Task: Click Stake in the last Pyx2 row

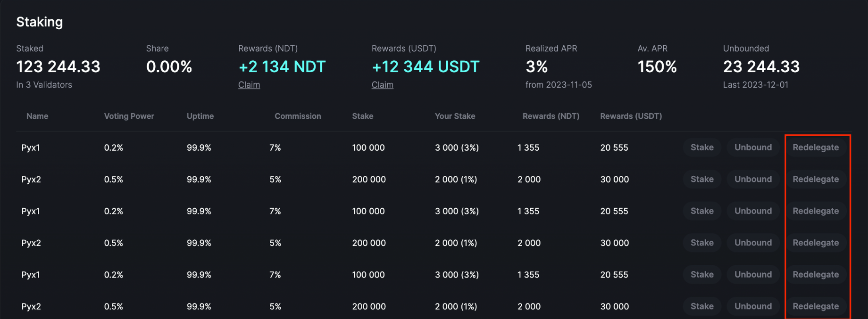Action: pyautogui.click(x=701, y=306)
